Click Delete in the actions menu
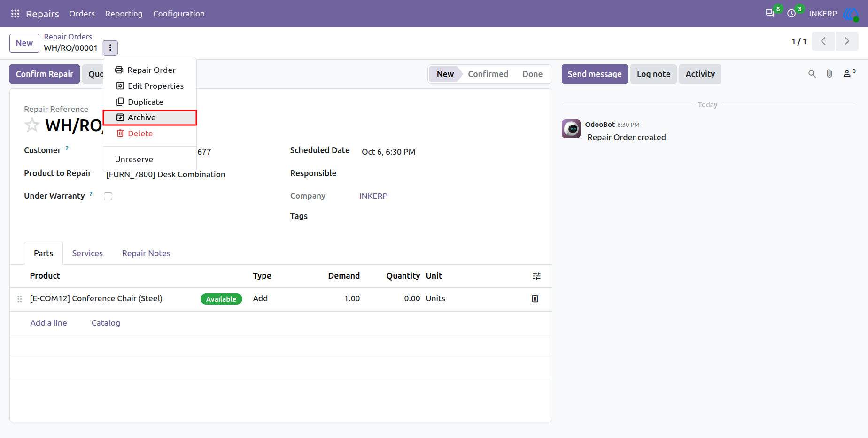 (x=150, y=133)
